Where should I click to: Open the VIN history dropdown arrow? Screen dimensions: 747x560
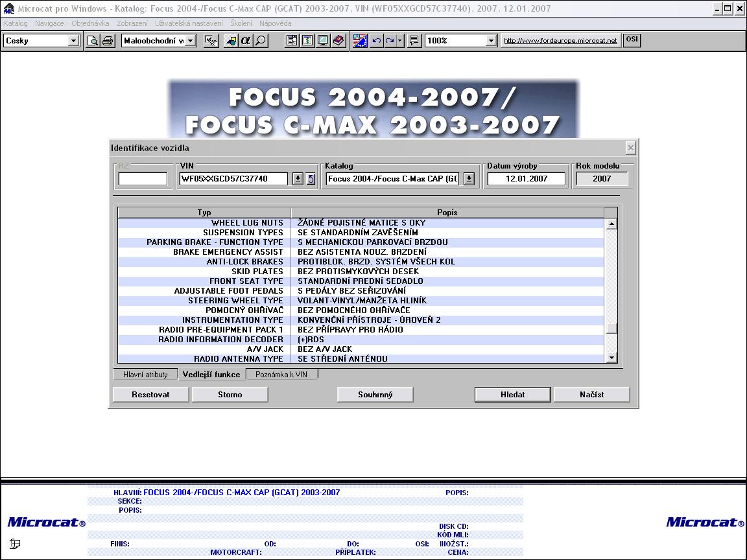(x=298, y=179)
